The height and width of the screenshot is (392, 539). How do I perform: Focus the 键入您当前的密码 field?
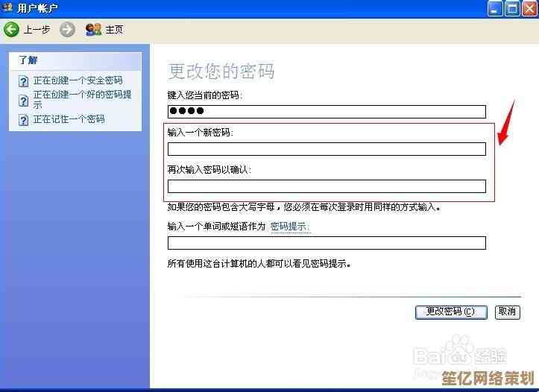pos(327,112)
